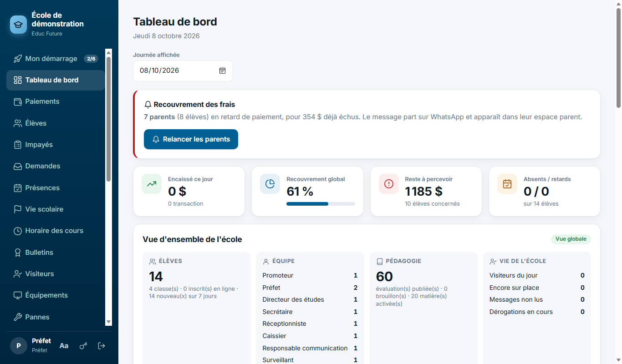Click the Réceptionniste row
The height and width of the screenshot is (364, 622).
310,324
